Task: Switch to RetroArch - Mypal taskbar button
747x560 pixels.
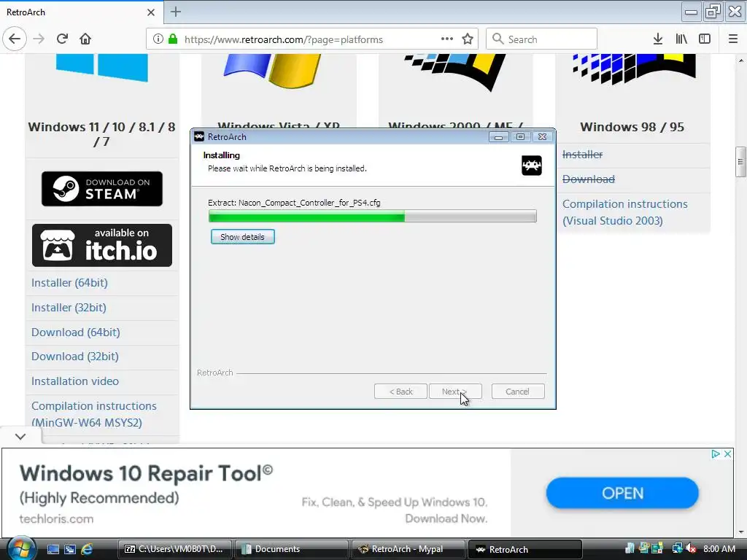Action: click(x=409, y=549)
